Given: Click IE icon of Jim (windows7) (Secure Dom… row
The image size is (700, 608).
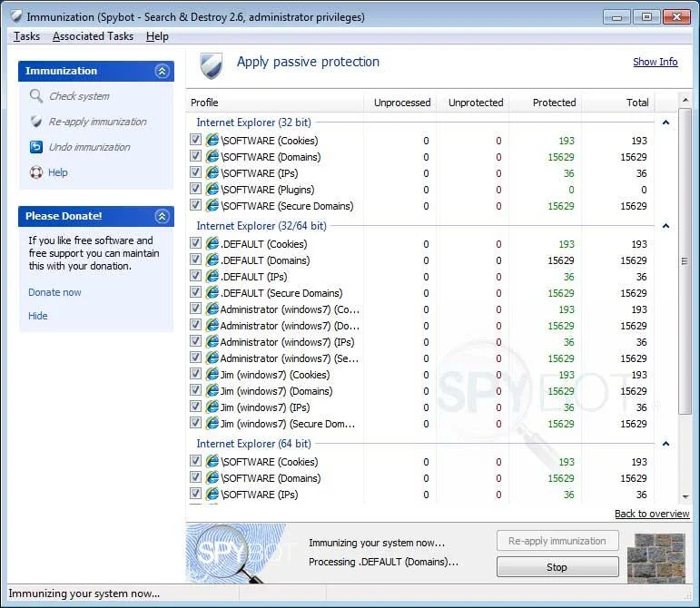Looking at the screenshot, I should point(212,423).
